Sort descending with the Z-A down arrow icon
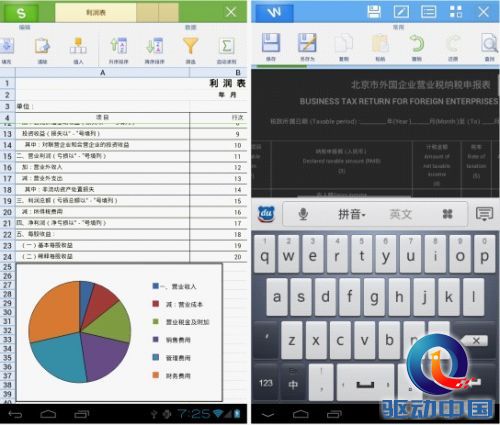500x425 pixels. click(x=154, y=46)
